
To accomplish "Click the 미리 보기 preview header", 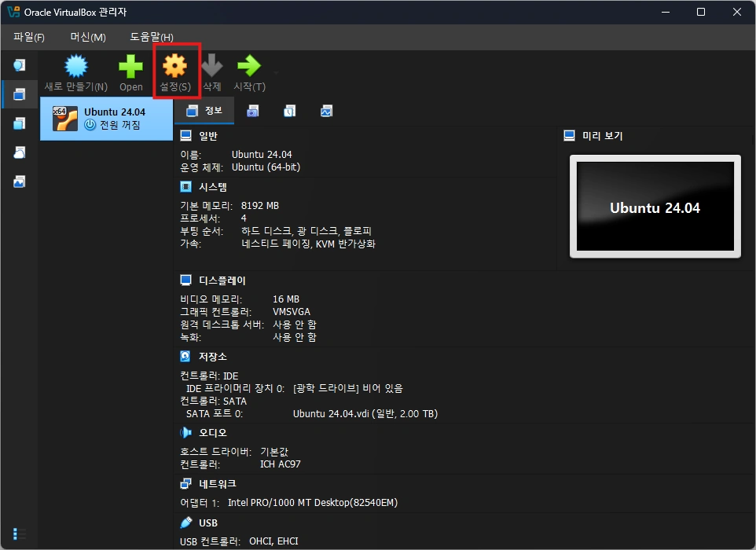I will 603,136.
